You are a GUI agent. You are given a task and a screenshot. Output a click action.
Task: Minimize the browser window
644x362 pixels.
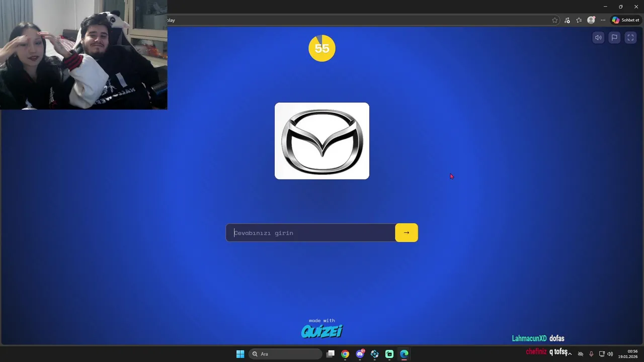pos(605,7)
